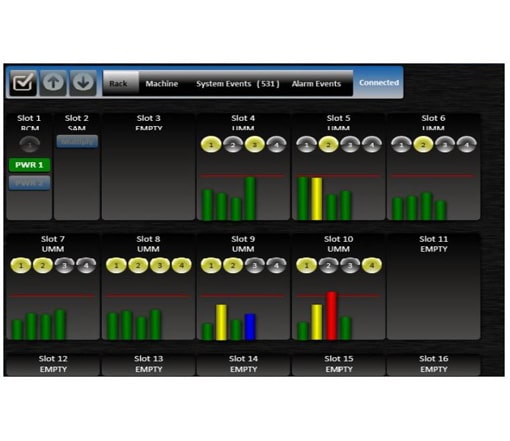The height and width of the screenshot is (441, 510).
Task: Select channel 2 indicator in Slot 5
Action: (x=328, y=145)
